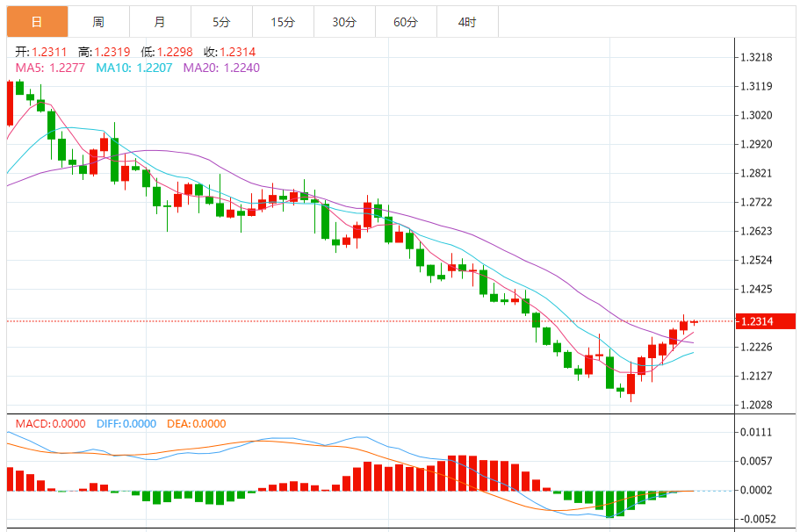
Task: Click the MA20 moving average label
Action: click(221, 68)
